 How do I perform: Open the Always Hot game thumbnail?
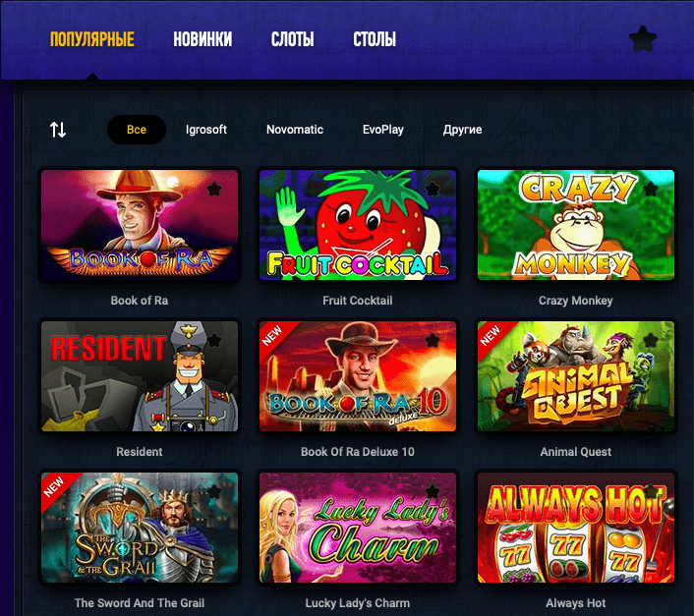point(576,528)
